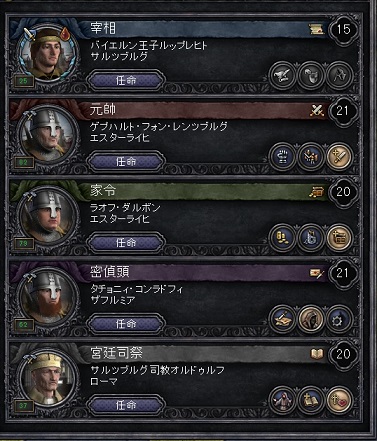
Task: Select the marshal's train troops icon
Action: [x=311, y=157]
